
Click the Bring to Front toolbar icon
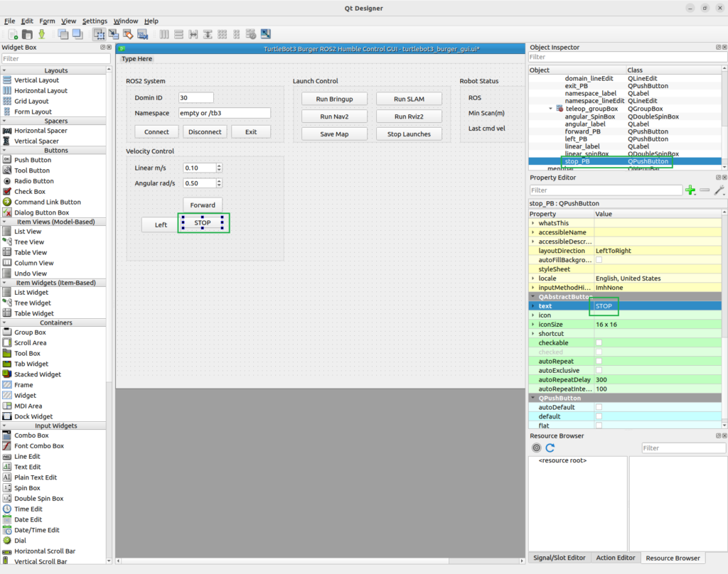click(x=77, y=34)
